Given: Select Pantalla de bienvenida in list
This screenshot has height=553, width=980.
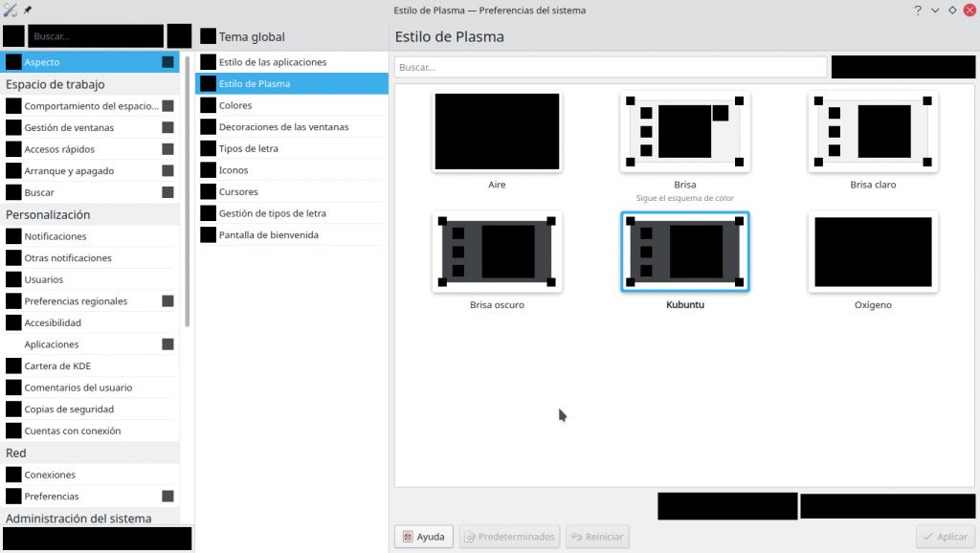Looking at the screenshot, I should point(268,235).
